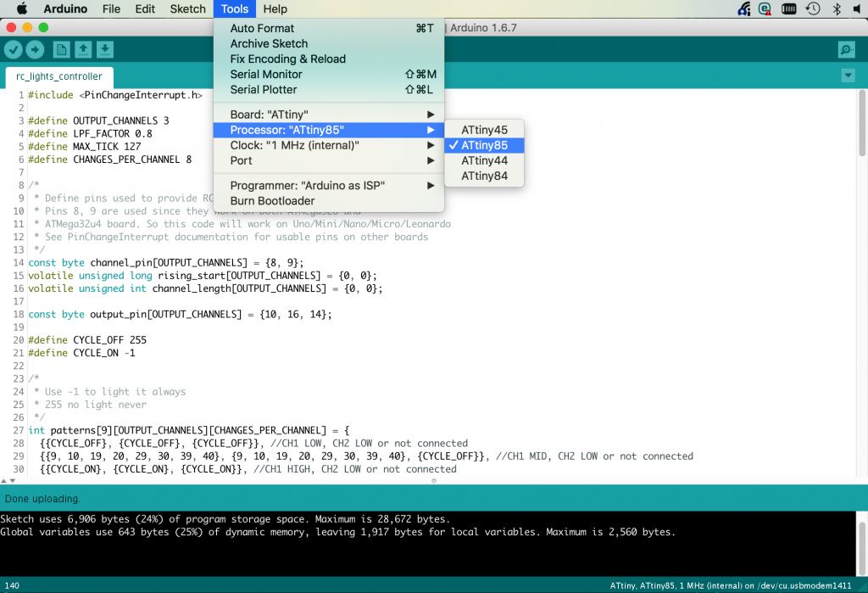Open the Serial Monitor magnifier icon
Screen dimensions: 868x593
coord(845,49)
